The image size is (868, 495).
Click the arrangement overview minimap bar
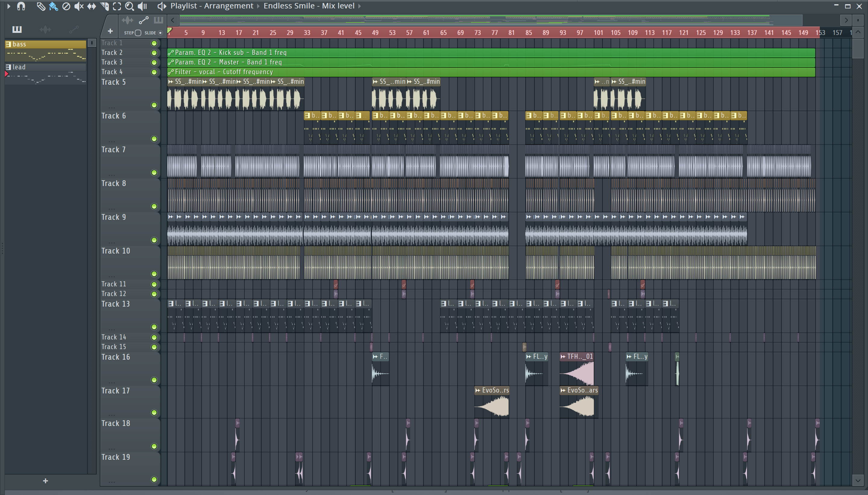click(x=491, y=20)
